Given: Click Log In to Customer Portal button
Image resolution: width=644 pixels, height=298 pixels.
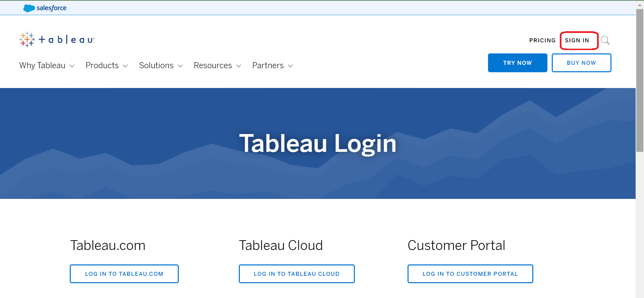Looking at the screenshot, I should click(470, 274).
